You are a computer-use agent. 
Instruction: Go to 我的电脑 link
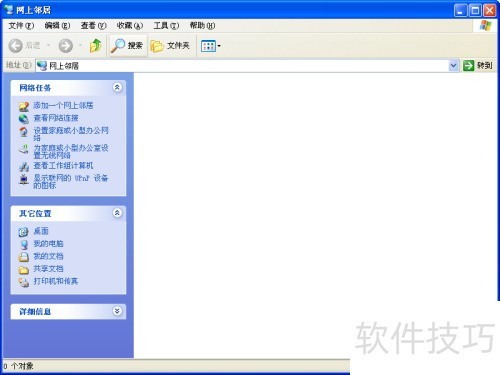(48, 244)
